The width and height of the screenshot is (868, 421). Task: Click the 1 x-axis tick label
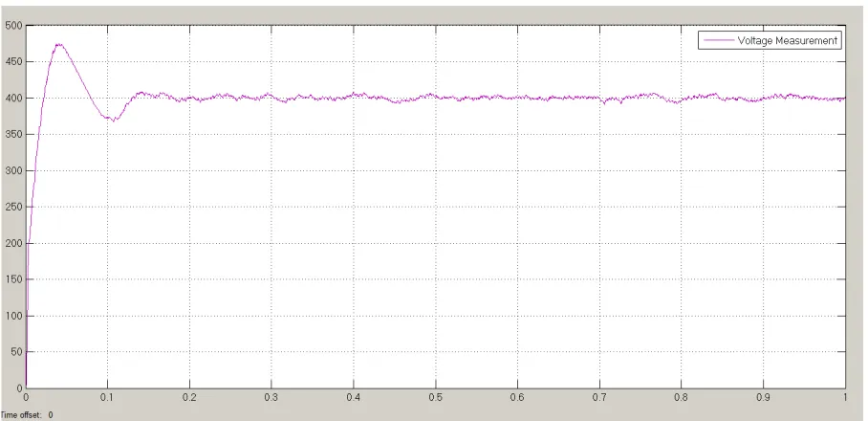(845, 397)
